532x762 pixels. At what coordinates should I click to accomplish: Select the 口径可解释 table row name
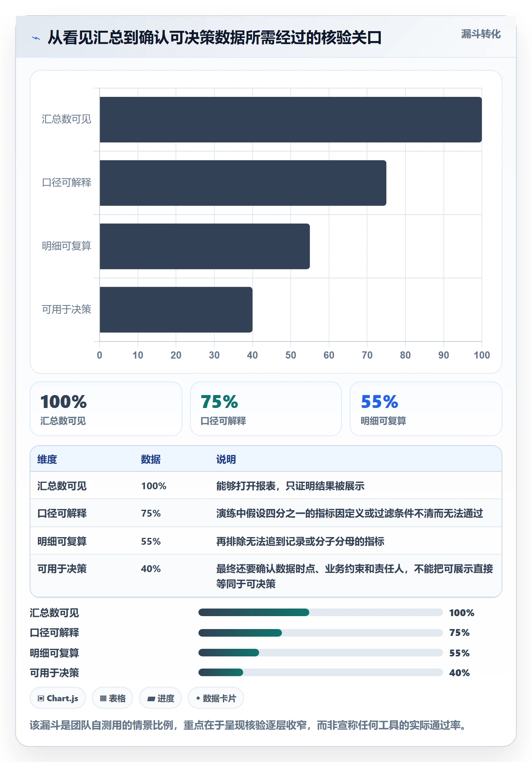point(62,513)
